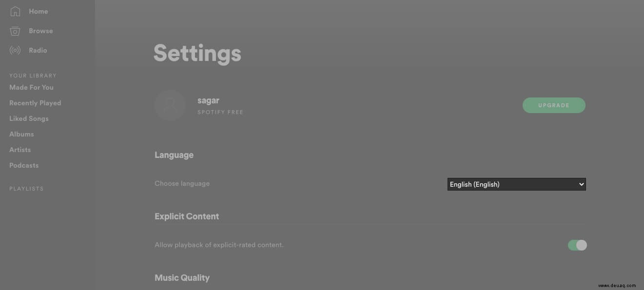
Task: Open Albums in Your Library
Action: [x=21, y=134]
